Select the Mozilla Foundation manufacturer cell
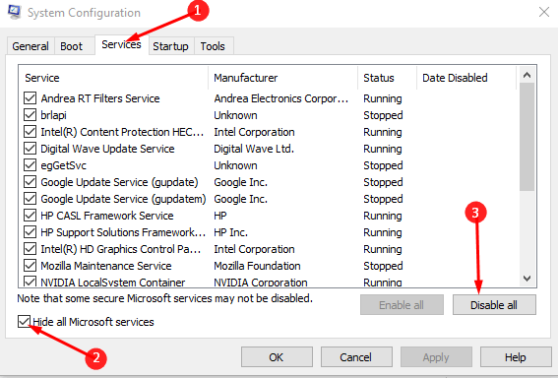Screen dimensions: 558x378 coord(257,266)
